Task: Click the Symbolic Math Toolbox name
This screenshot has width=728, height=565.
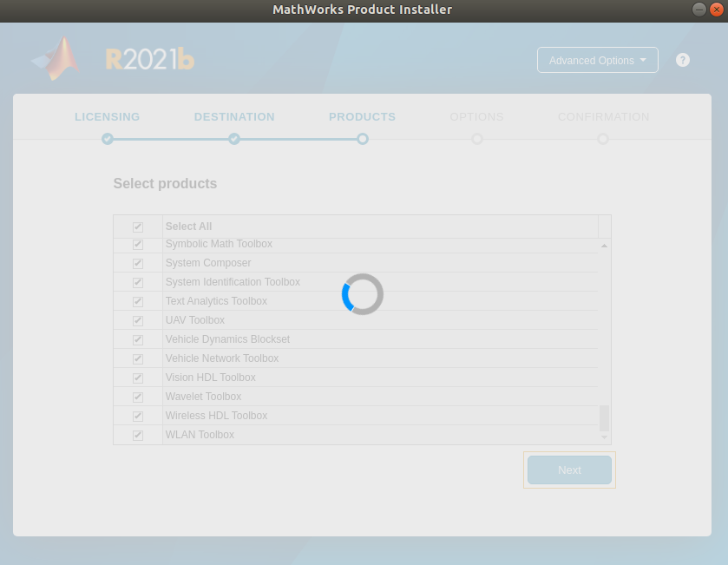Action: click(219, 244)
